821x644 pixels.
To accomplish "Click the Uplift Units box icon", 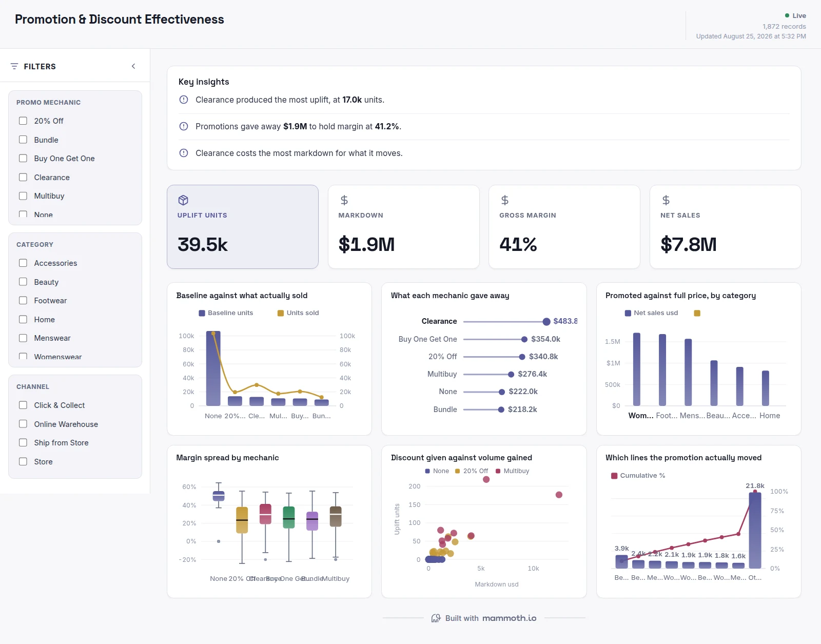I will pos(183,200).
